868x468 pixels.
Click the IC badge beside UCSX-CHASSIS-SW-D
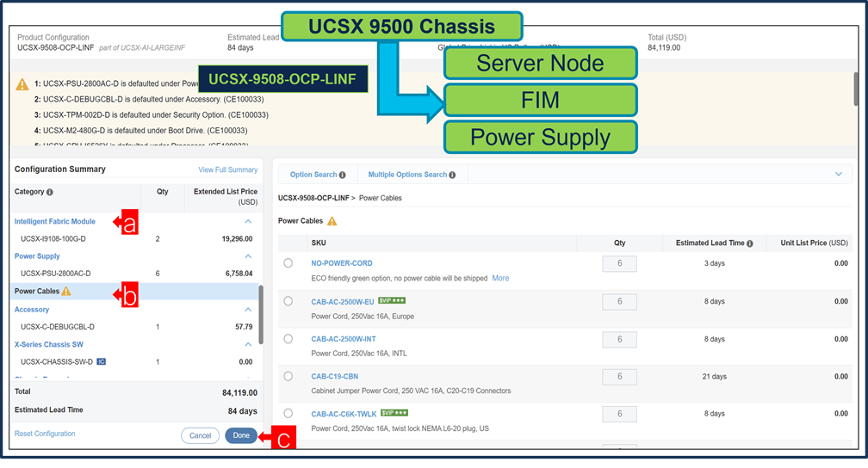tap(102, 362)
